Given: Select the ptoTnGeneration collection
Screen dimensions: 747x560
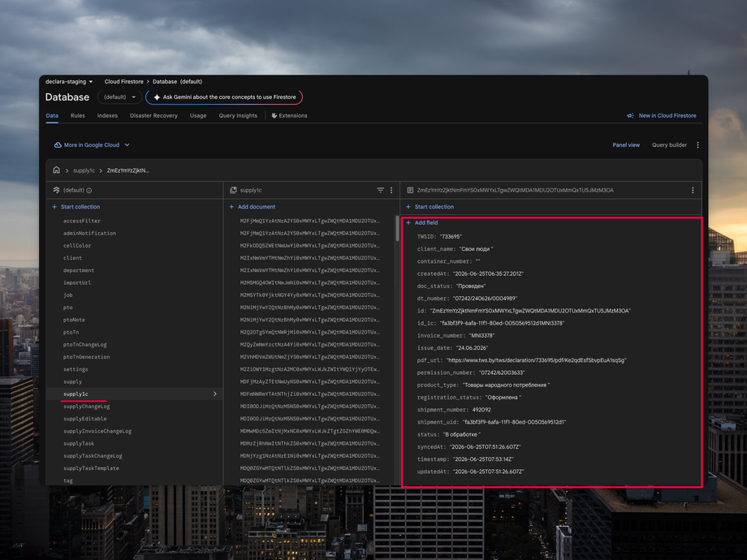Looking at the screenshot, I should [x=86, y=357].
